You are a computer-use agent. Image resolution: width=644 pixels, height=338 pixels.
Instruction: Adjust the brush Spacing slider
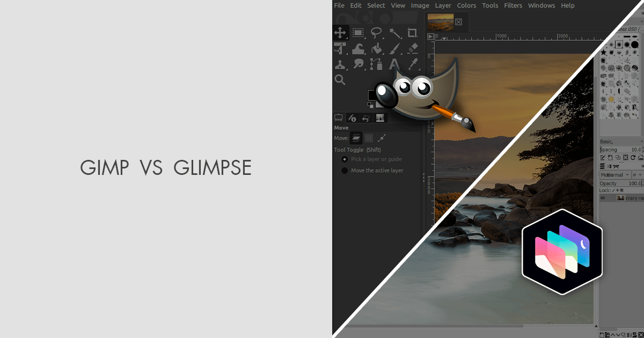coord(621,150)
